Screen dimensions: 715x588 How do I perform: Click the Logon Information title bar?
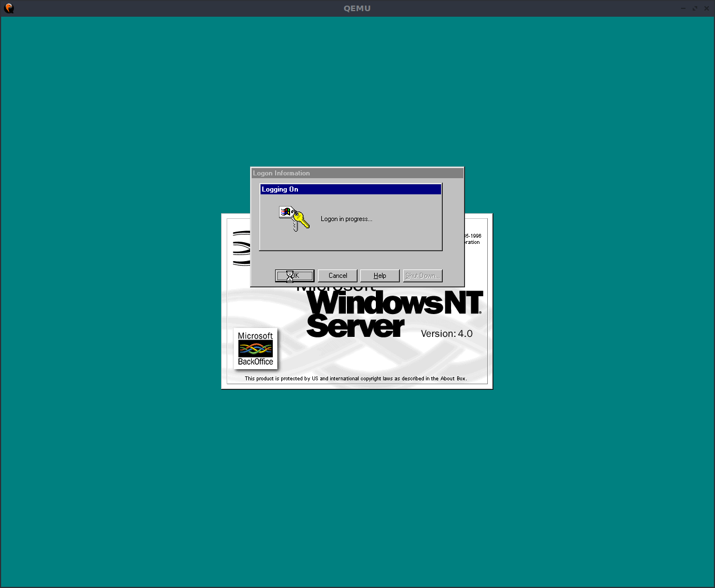pyautogui.click(x=357, y=173)
